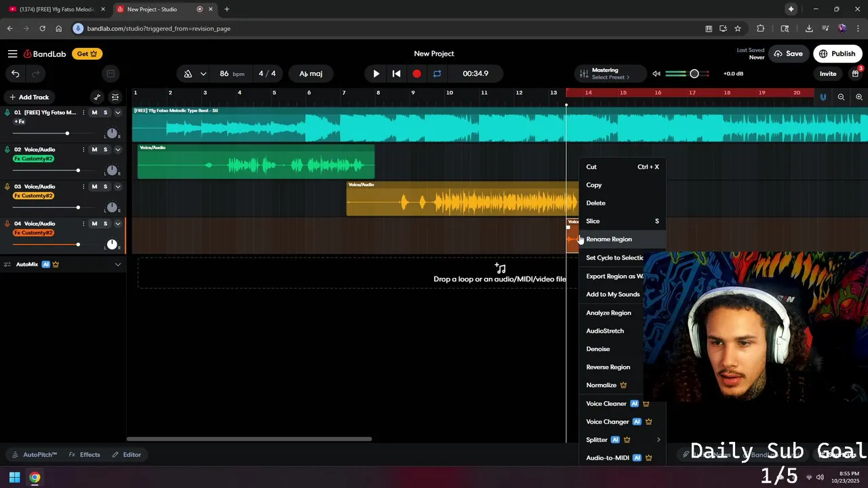Click the metronome icon
The width and height of the screenshot is (868, 488).
188,74
